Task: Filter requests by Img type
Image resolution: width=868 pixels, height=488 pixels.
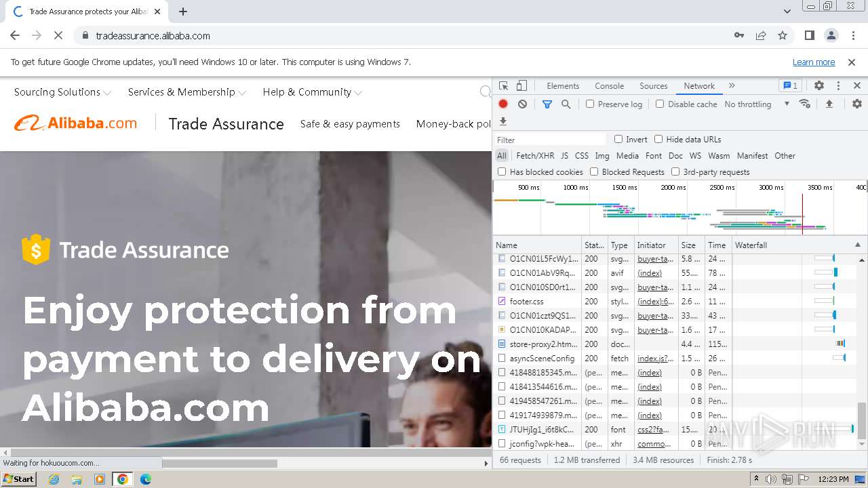Action: click(602, 155)
